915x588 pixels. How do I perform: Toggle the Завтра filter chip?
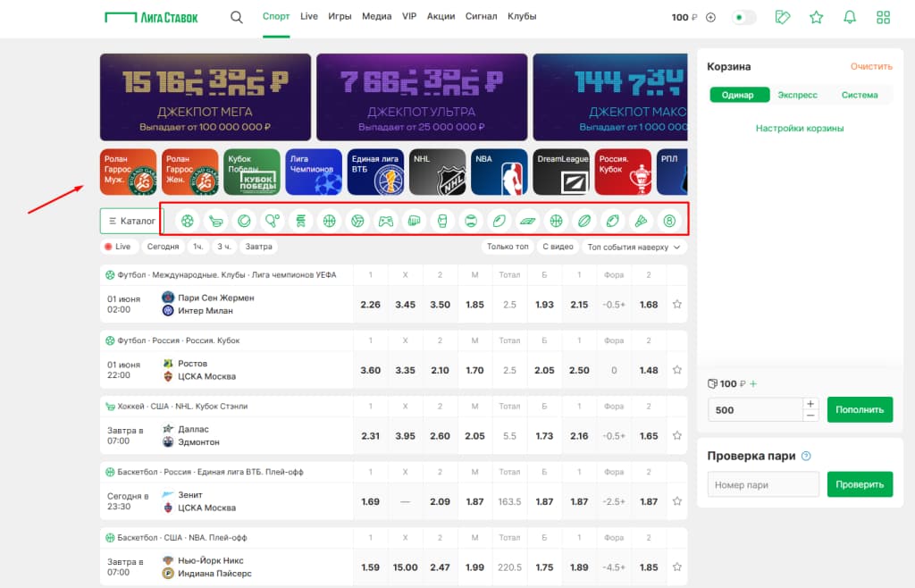pyautogui.click(x=258, y=247)
